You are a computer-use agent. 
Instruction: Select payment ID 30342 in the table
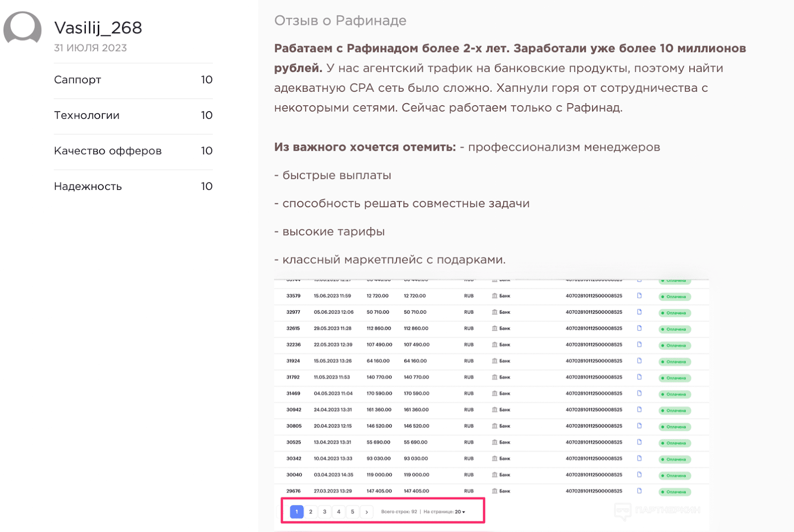(294, 458)
